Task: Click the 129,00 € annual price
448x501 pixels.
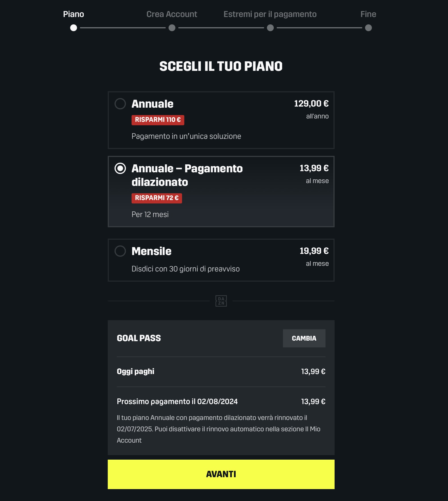Action: coord(311,104)
